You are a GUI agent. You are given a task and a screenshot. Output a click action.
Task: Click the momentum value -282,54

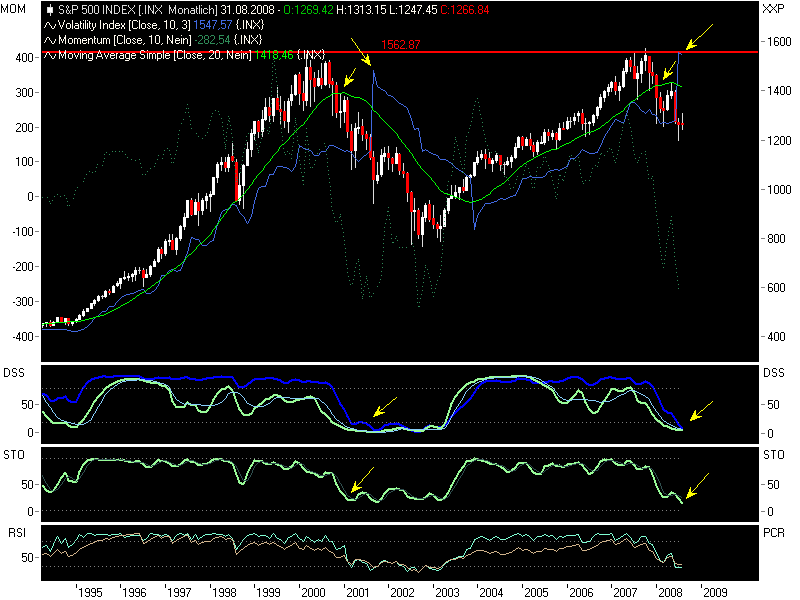(212, 40)
